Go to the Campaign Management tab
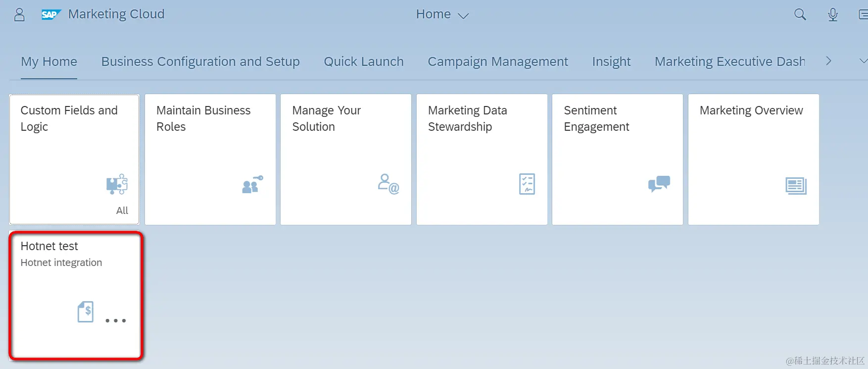The height and width of the screenshot is (369, 868). pos(498,61)
